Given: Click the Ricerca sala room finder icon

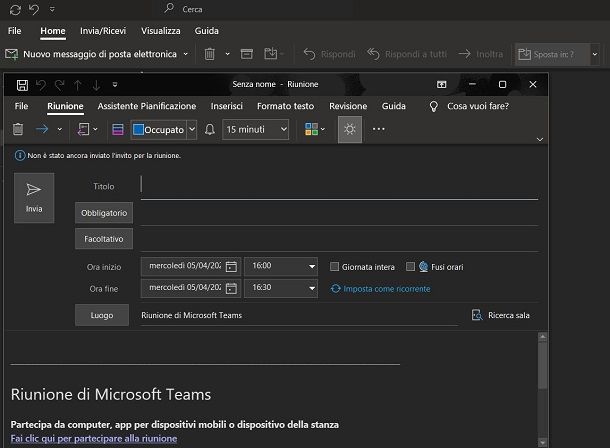Looking at the screenshot, I should 478,315.
